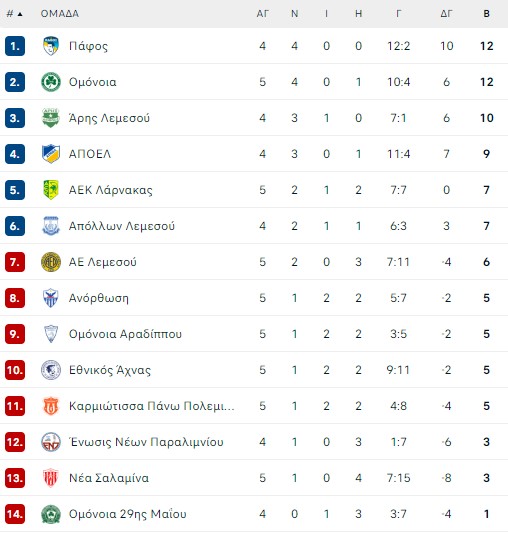Screen dimensions: 508x533
Task: Click the Ένωσις Νέων Παραλιμνίου logo
Action: point(51,442)
